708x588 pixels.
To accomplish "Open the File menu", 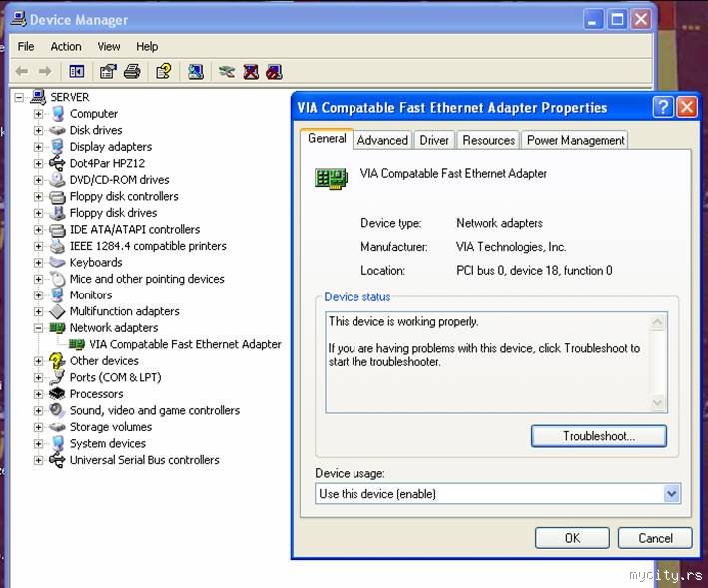I will pos(26,47).
